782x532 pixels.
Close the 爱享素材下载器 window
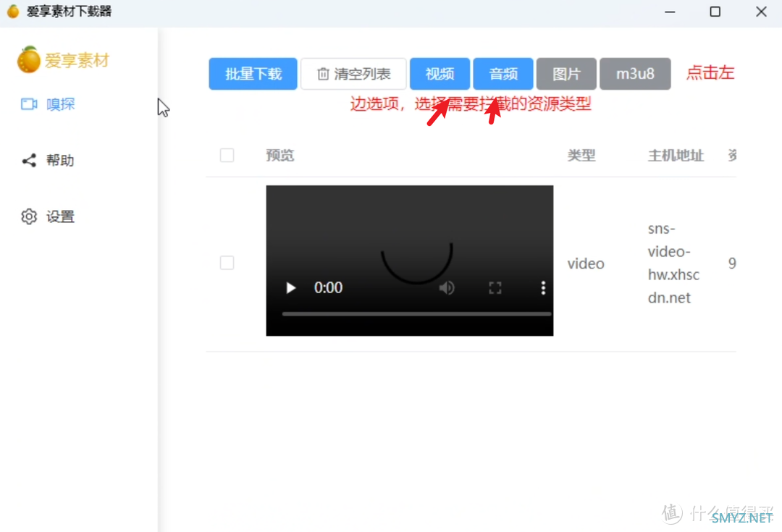point(761,12)
